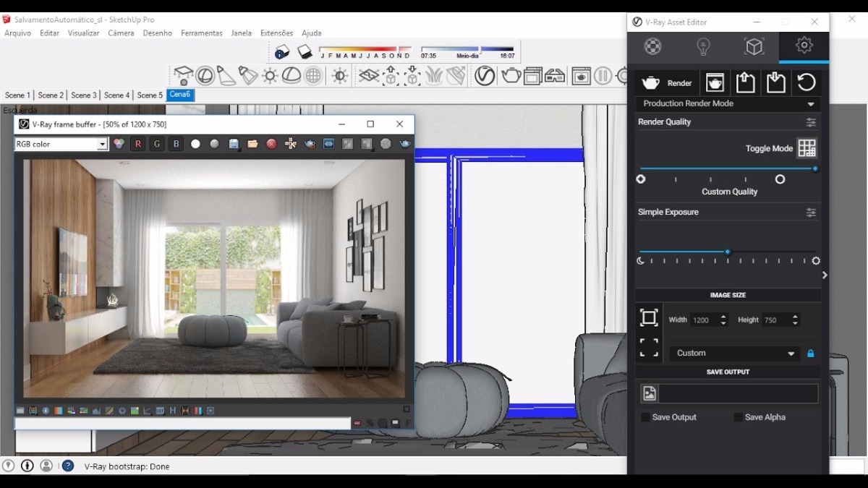Click the save output file browse icon

[x=649, y=393]
